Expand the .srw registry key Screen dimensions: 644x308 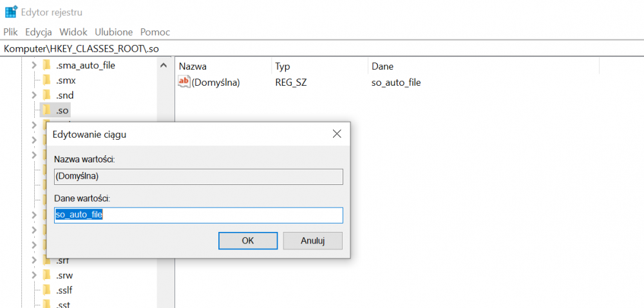34,275
